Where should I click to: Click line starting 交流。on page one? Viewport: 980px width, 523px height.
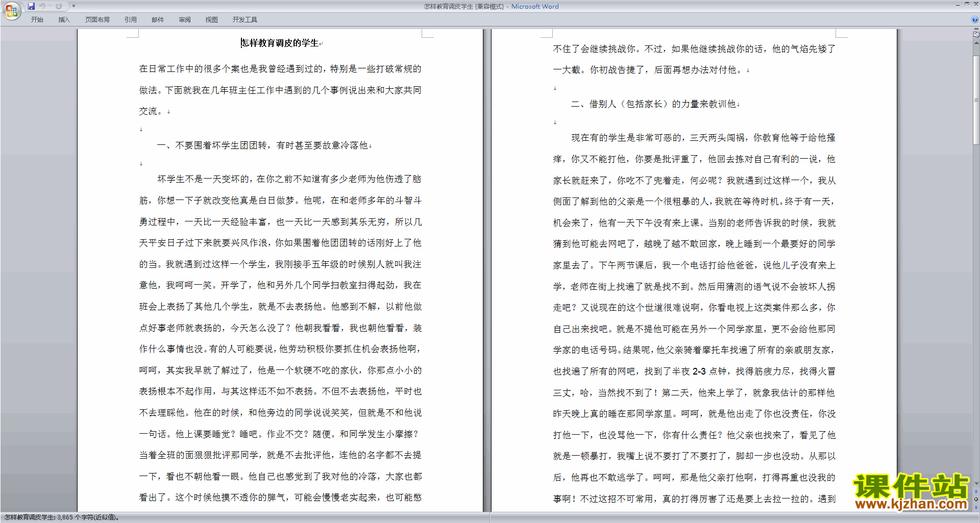click(x=151, y=111)
